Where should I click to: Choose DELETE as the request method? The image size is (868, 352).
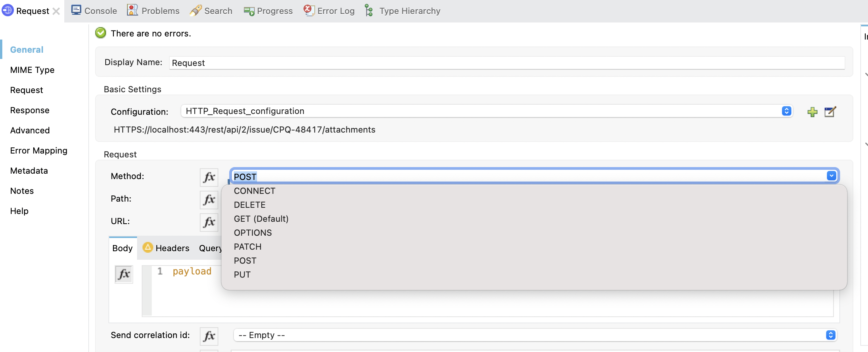(x=250, y=205)
